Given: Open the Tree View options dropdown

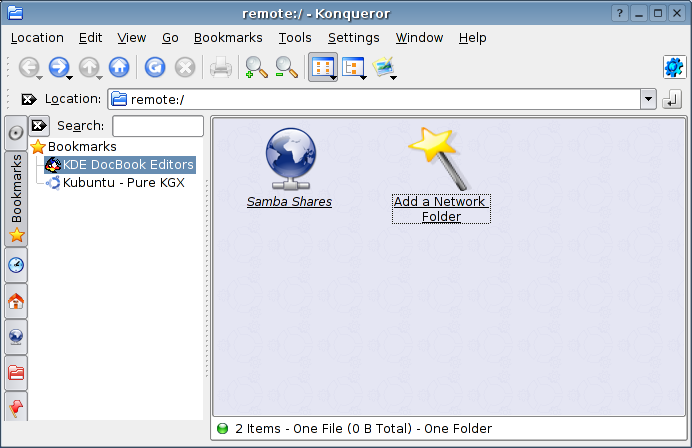Looking at the screenshot, I should coord(363,78).
